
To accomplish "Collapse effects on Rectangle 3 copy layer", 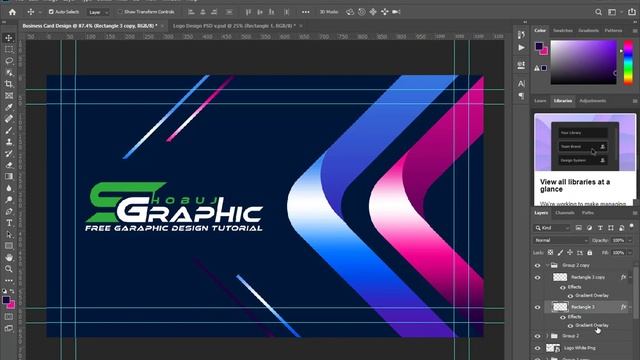I will (631, 277).
